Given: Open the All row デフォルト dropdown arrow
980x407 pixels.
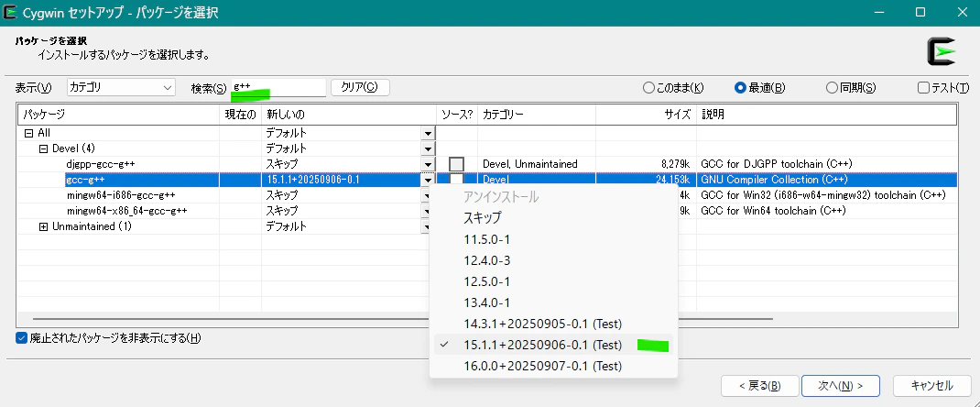Looking at the screenshot, I should click(428, 133).
